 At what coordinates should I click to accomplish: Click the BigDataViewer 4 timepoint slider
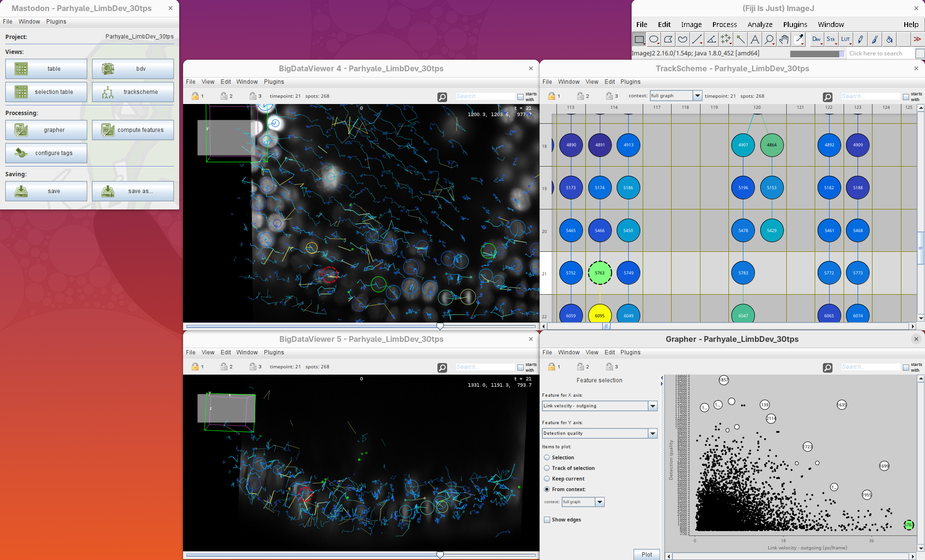point(440,326)
